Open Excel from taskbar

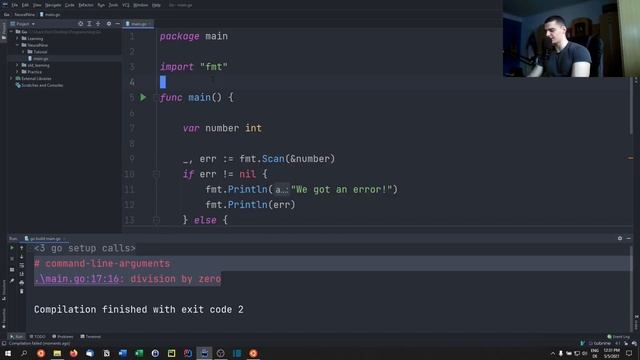coord(139,353)
